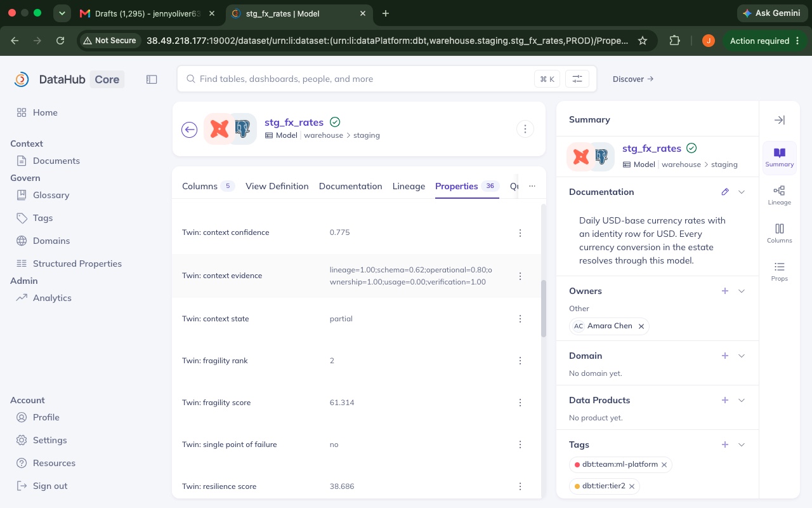Collapse the Data Products section chevron

click(x=741, y=400)
